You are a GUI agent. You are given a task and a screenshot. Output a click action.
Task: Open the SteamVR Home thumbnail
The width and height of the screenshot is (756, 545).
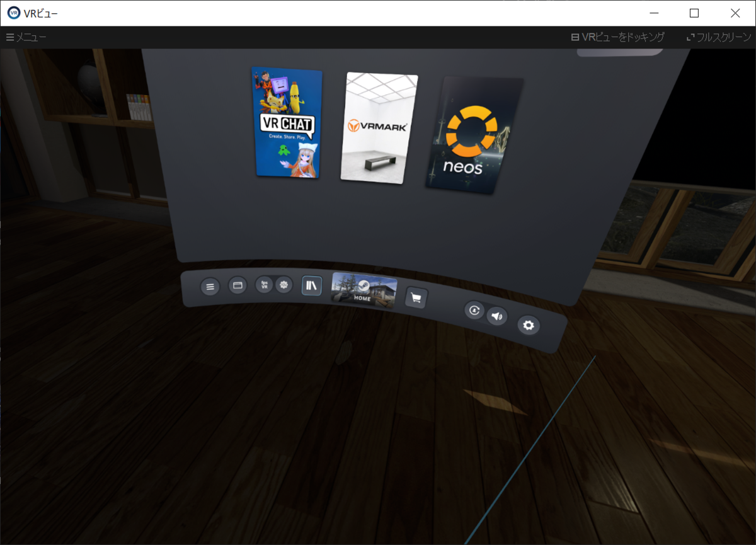[x=364, y=290]
